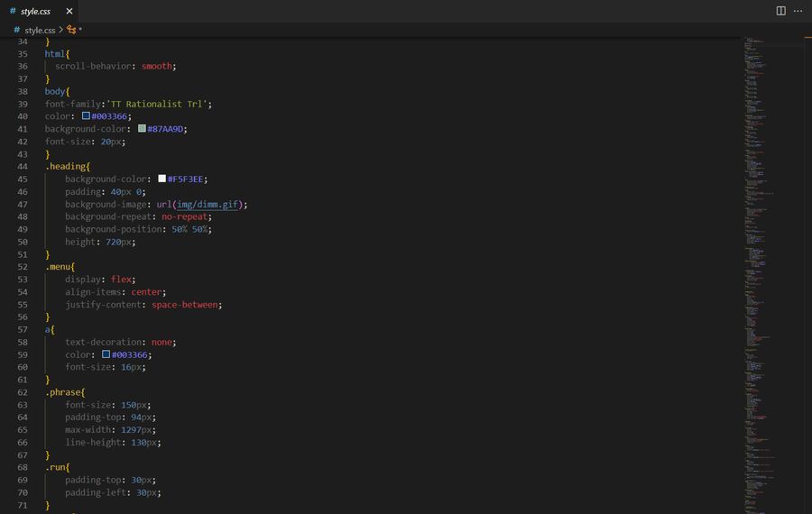The image size is (812, 514).
Task: Click the 'smooth' scroll-behavior value
Action: click(x=157, y=66)
